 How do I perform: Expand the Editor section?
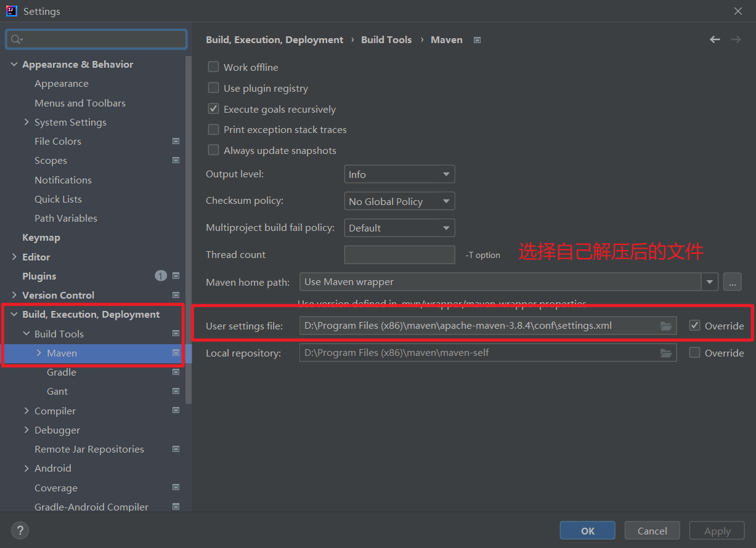tap(14, 257)
